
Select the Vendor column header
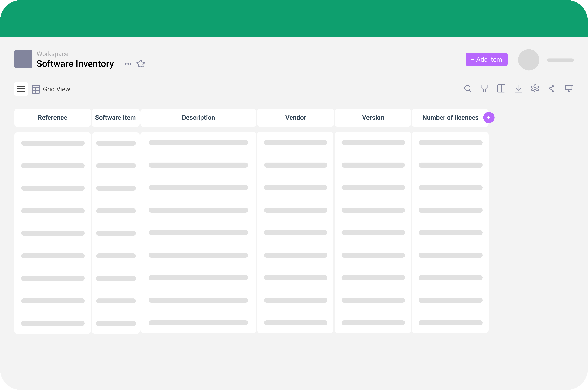click(295, 118)
